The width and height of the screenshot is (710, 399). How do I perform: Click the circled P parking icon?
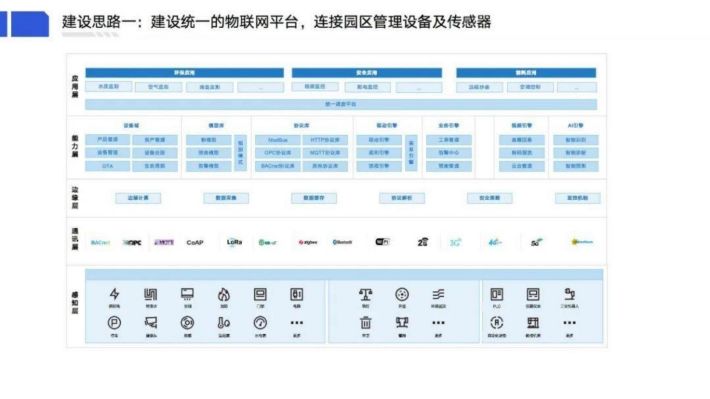pos(114,323)
